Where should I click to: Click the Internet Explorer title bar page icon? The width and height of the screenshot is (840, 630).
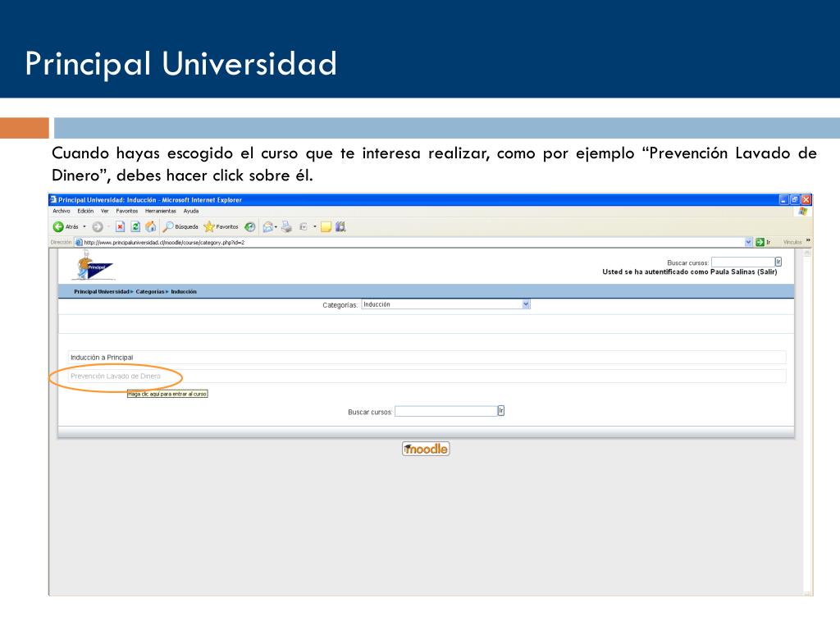[x=53, y=199]
